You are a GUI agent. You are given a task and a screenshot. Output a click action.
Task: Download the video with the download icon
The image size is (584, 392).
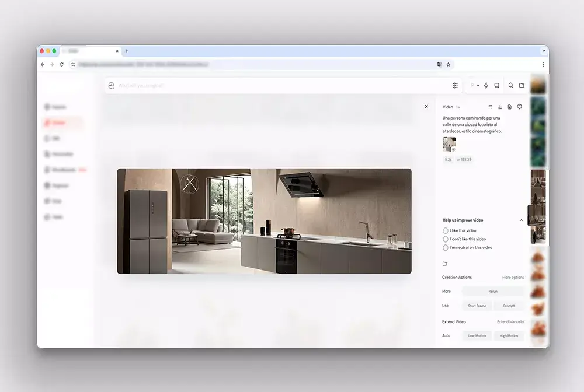(x=500, y=107)
